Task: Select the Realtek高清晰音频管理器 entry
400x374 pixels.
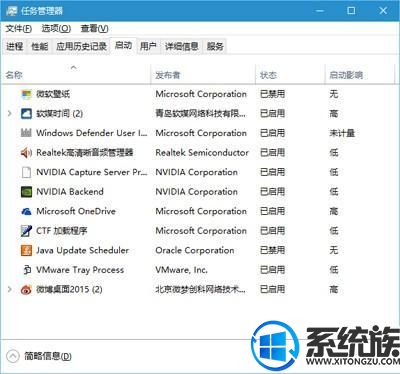Action: [85, 153]
